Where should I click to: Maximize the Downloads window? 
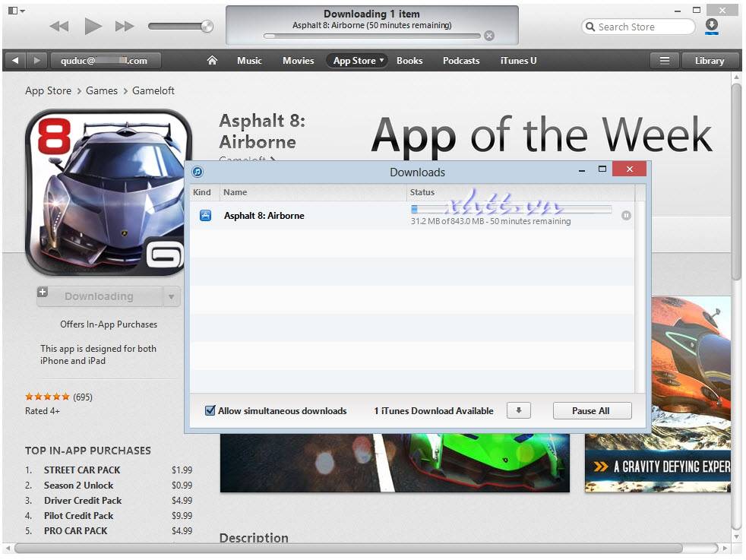(x=602, y=169)
